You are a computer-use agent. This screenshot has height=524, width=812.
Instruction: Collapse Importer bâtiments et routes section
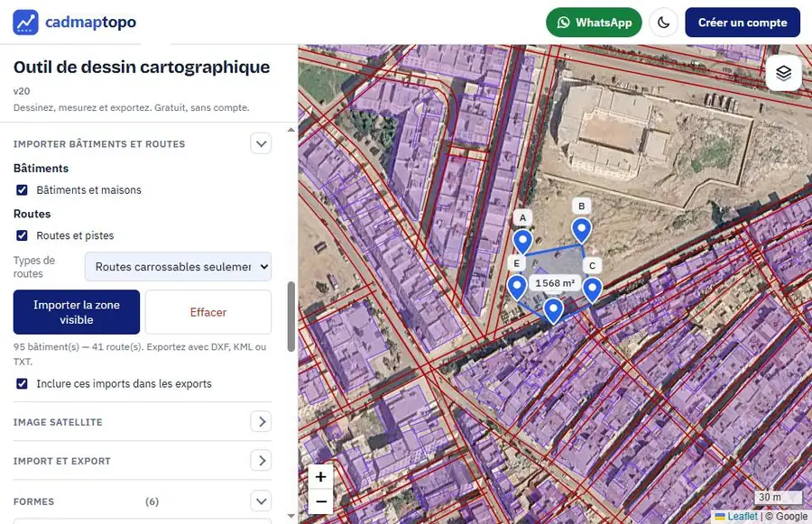pos(261,143)
